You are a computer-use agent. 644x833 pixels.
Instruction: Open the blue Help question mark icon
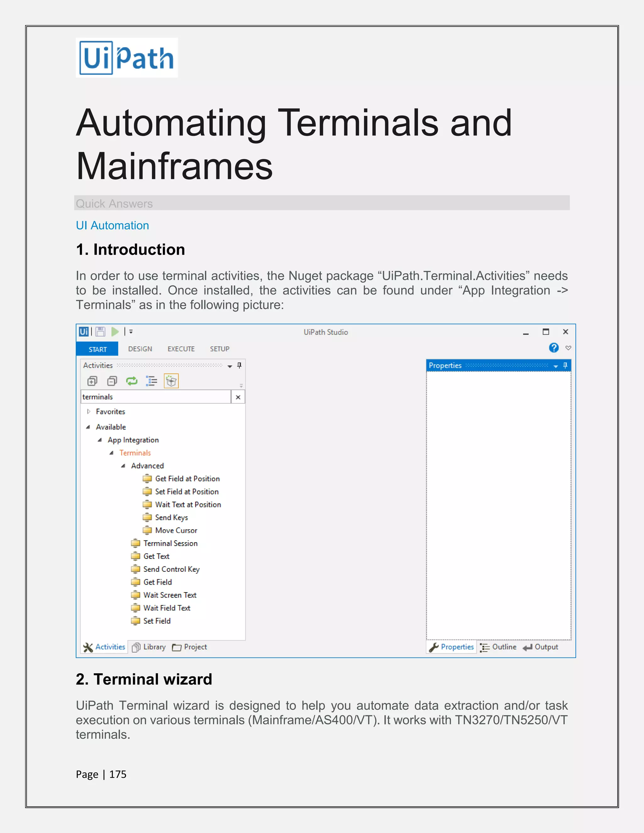[x=553, y=348]
